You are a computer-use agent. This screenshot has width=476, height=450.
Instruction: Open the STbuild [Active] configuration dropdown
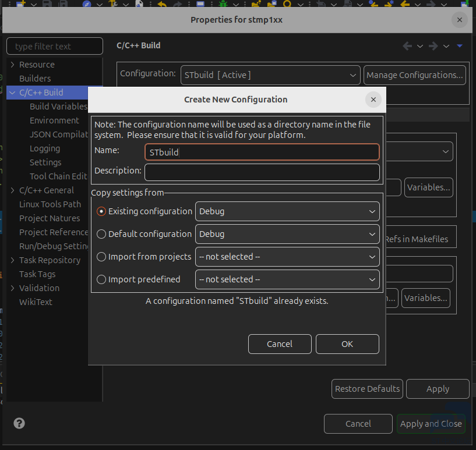(x=270, y=75)
